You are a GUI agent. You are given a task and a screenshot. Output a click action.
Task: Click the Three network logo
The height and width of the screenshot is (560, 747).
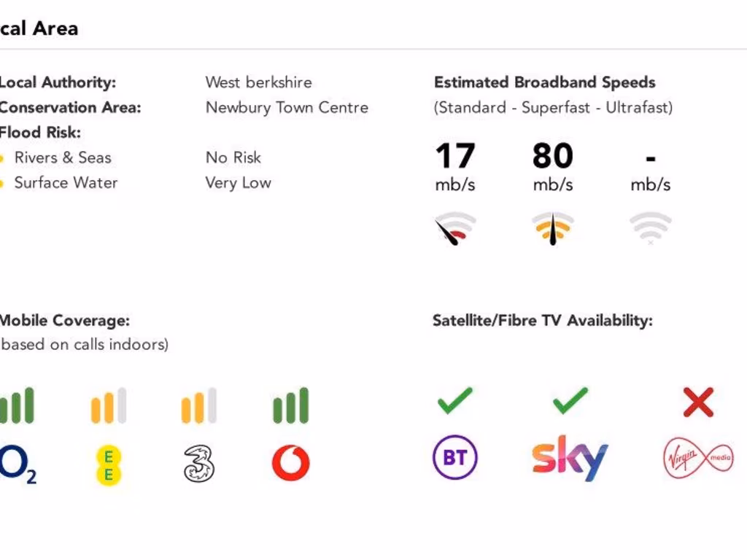pyautogui.click(x=199, y=464)
